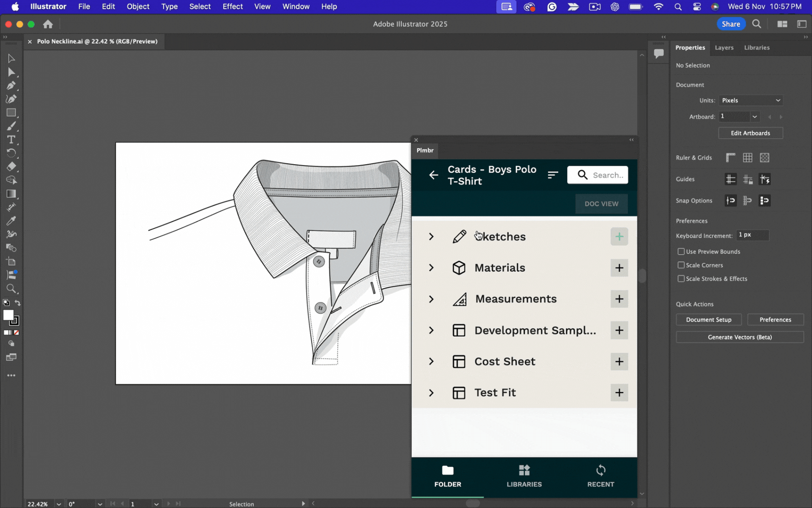Click the Keyboard Increment field
This screenshot has height=508, width=812.
753,235
